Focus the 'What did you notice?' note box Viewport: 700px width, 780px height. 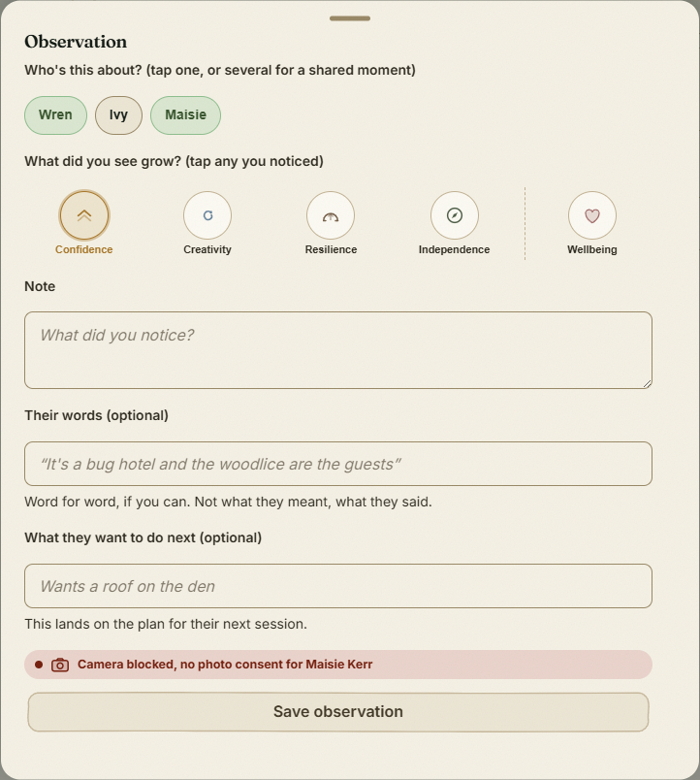[x=338, y=350]
